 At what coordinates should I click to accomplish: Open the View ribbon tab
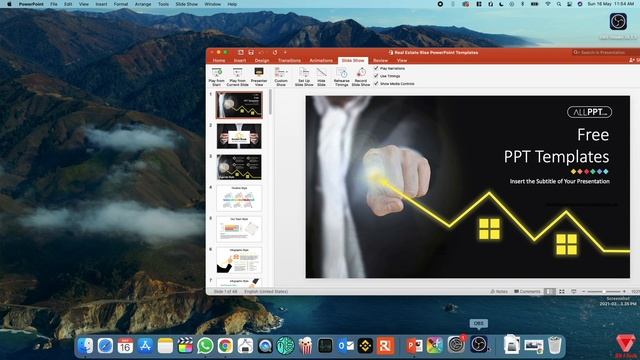[x=402, y=60]
